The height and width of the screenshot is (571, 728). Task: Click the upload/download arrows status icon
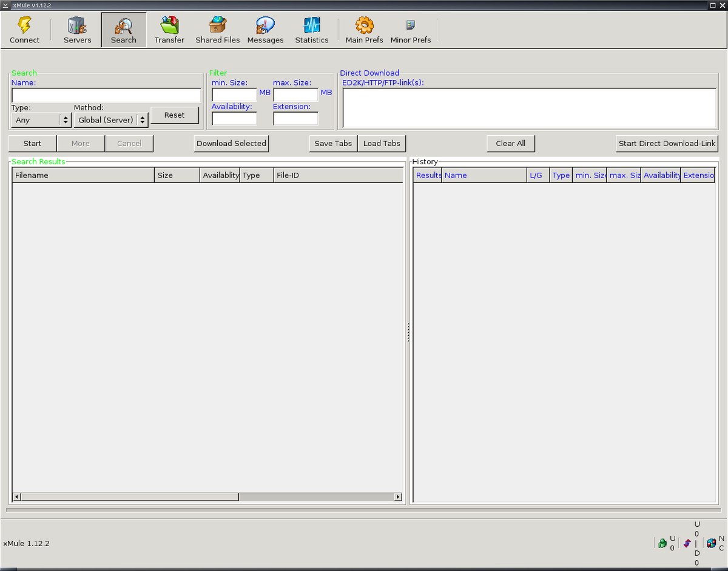pos(687,543)
